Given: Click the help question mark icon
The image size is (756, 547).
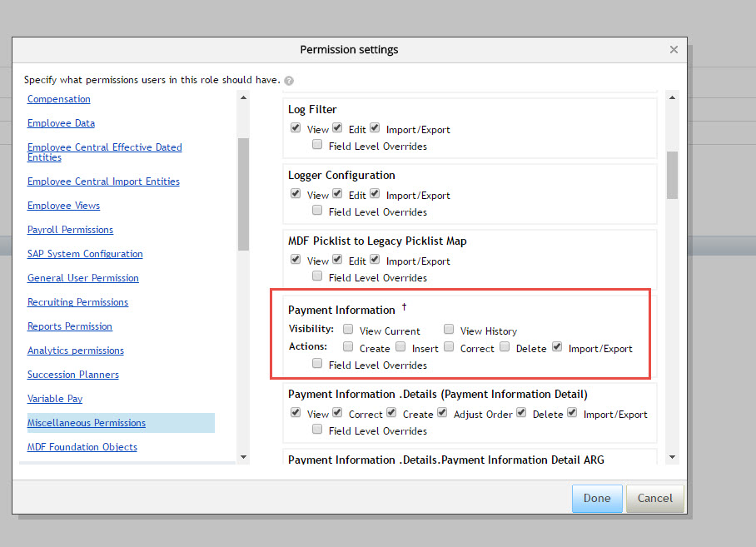Looking at the screenshot, I should [x=289, y=81].
